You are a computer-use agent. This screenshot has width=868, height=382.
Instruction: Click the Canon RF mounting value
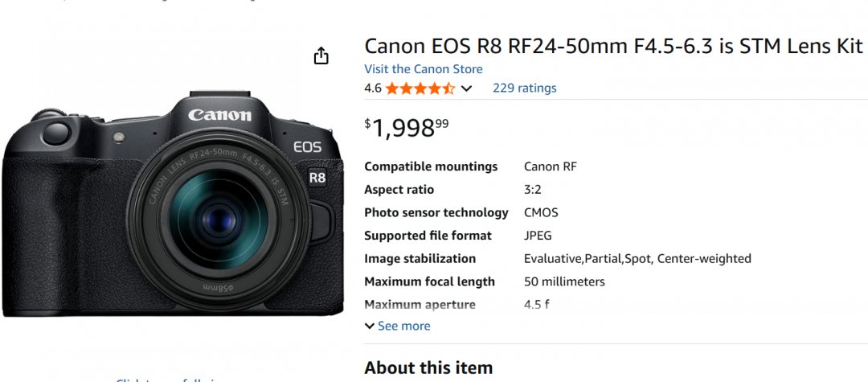point(551,166)
